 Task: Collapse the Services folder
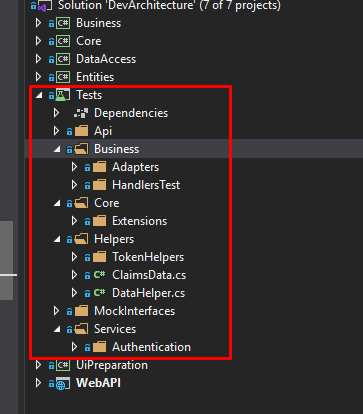click(x=57, y=330)
